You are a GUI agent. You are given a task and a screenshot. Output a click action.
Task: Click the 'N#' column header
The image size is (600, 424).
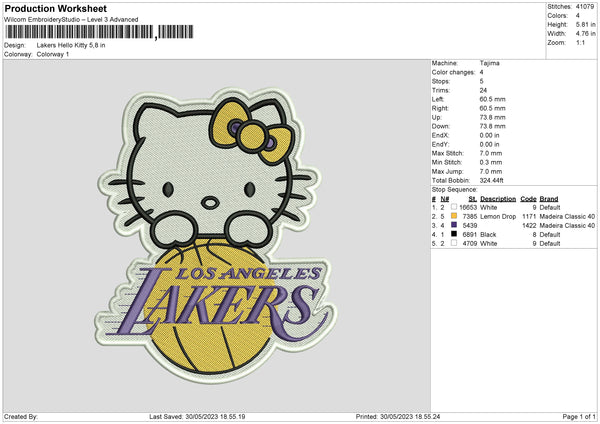[445, 199]
